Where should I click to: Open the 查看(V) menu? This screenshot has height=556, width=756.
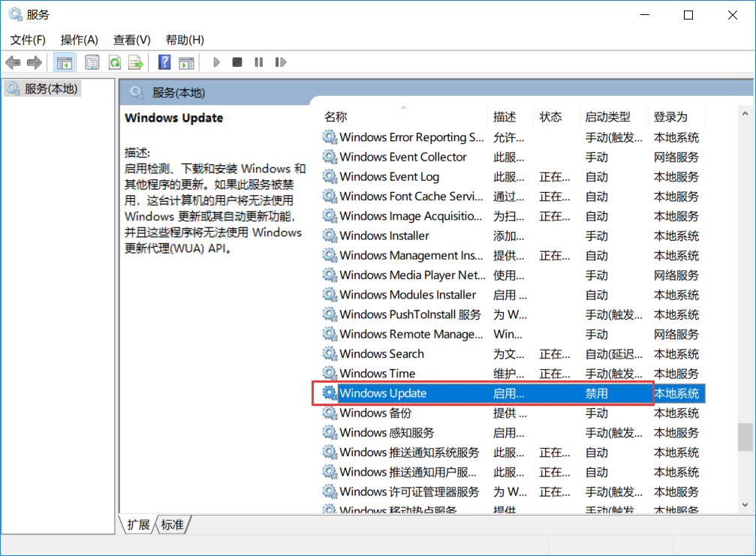131,40
